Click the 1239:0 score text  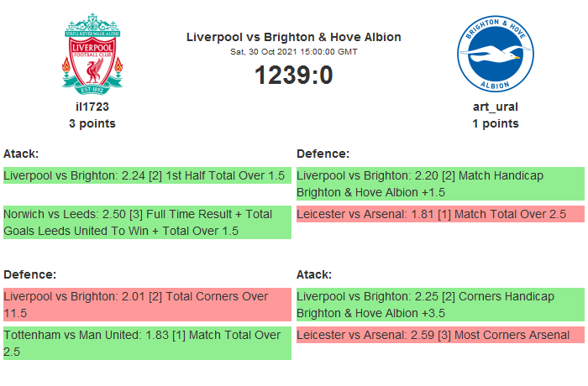[293, 76]
